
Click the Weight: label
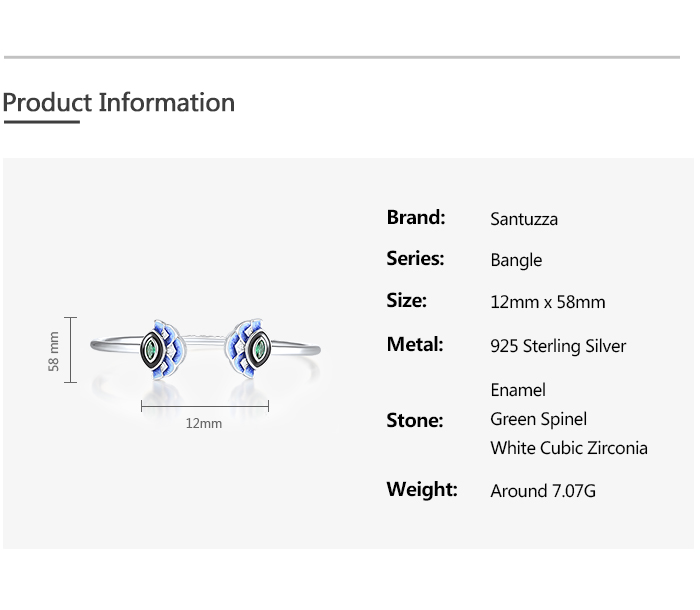point(421,490)
